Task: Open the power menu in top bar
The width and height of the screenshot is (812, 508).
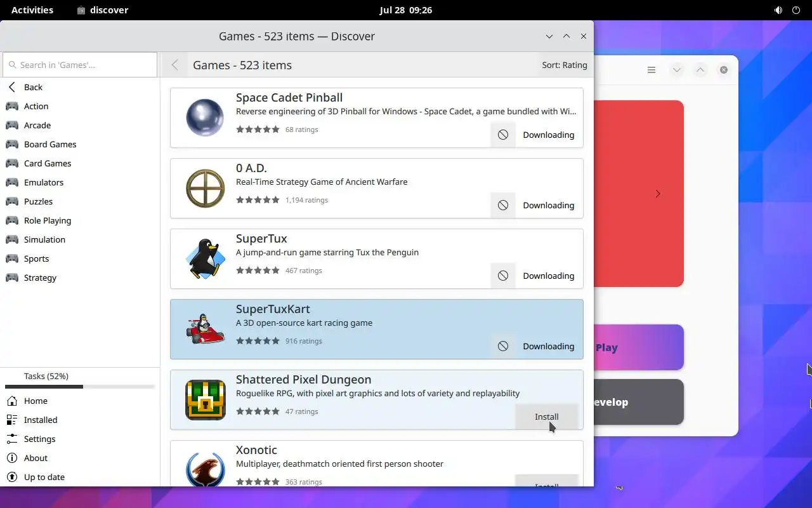Action: click(x=796, y=10)
